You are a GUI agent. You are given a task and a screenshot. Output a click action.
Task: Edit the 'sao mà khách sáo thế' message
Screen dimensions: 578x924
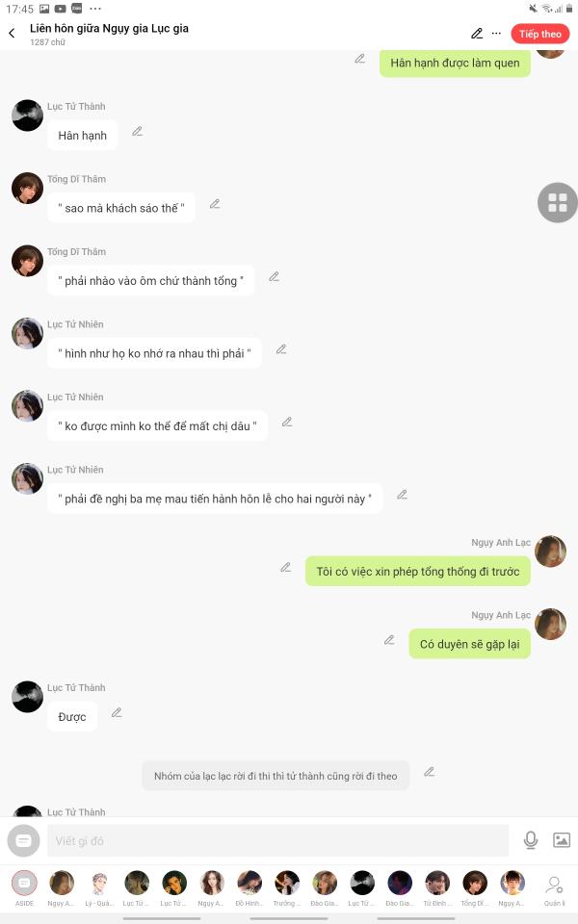pos(215,204)
